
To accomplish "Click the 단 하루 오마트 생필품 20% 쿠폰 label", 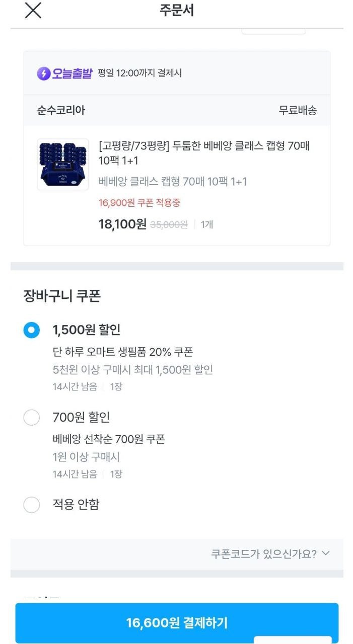I will (x=123, y=352).
